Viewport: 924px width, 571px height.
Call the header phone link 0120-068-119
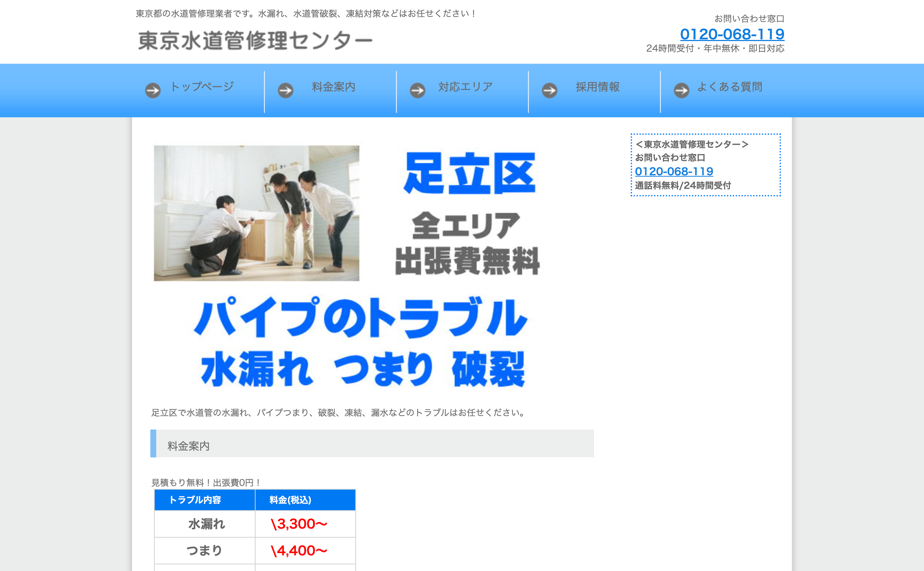click(x=732, y=34)
